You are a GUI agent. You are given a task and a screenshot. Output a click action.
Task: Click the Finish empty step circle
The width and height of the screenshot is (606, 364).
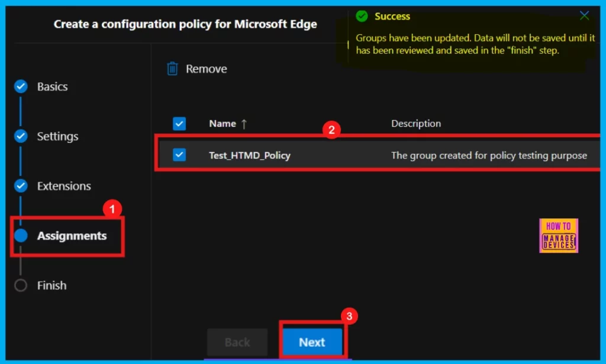(x=21, y=285)
